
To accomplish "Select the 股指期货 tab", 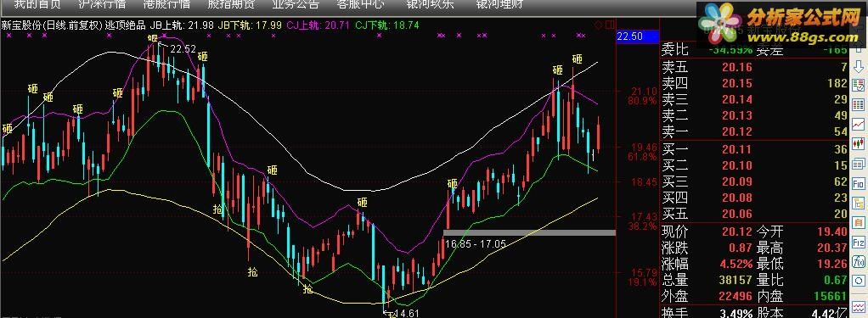I will [x=231, y=5].
